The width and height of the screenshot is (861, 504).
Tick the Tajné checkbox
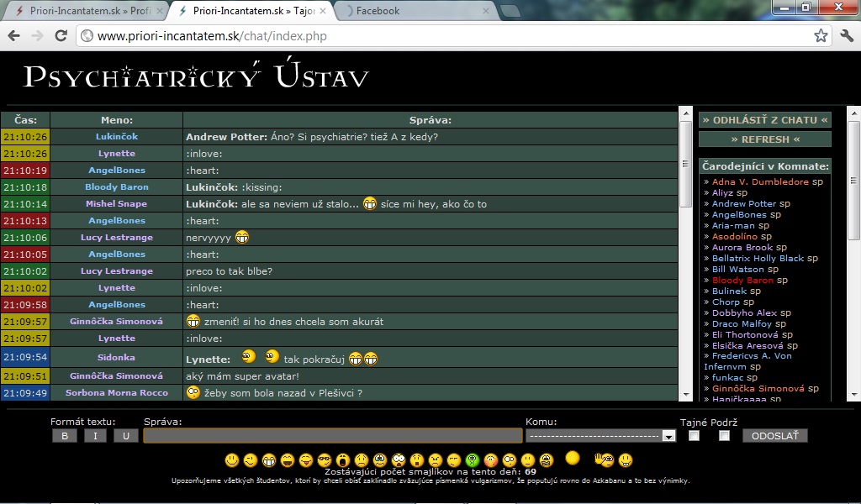pyautogui.click(x=694, y=436)
